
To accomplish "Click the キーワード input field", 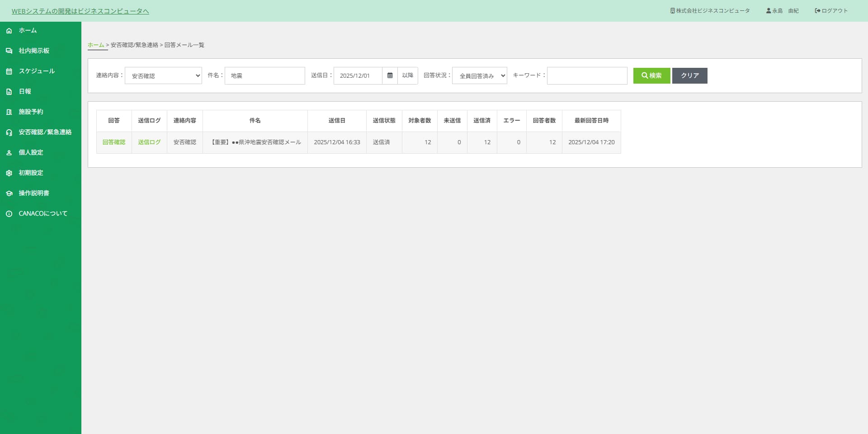I will [587, 75].
